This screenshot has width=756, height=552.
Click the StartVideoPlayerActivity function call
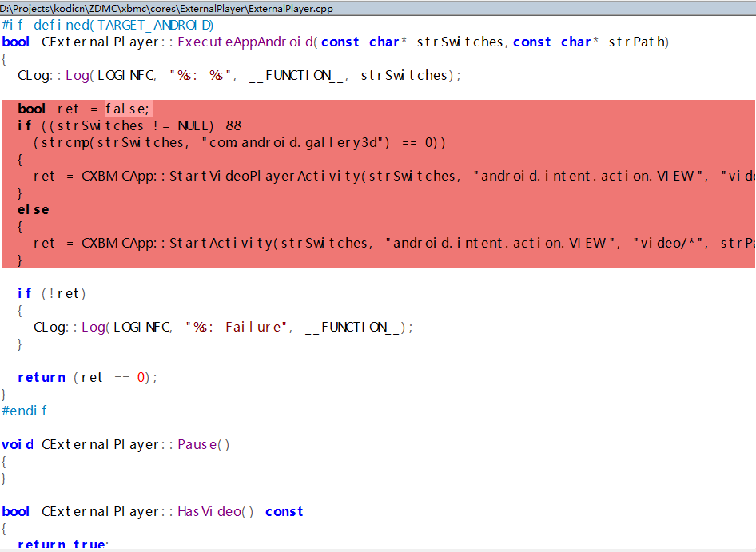264,176
